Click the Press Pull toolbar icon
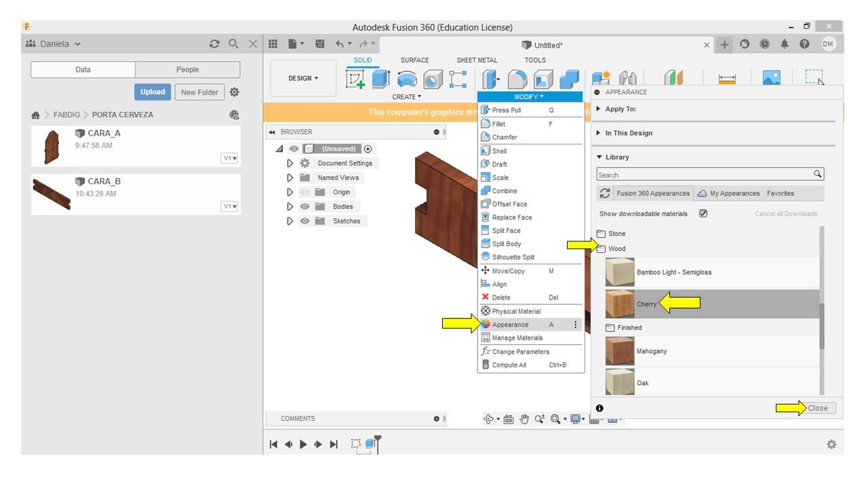This screenshot has width=868, height=488. pyautogui.click(x=490, y=79)
